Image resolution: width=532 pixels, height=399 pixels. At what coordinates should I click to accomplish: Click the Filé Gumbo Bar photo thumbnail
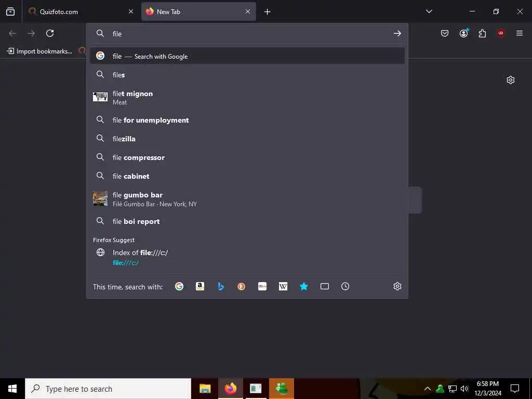click(100, 199)
